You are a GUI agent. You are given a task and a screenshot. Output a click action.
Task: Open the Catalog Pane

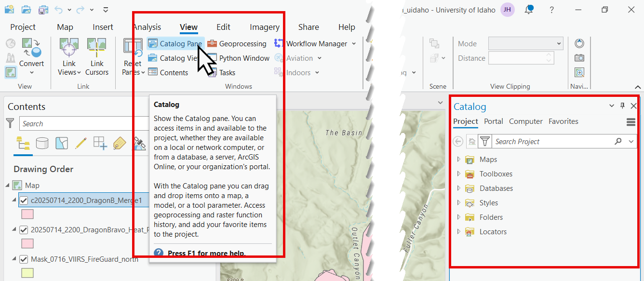(175, 43)
